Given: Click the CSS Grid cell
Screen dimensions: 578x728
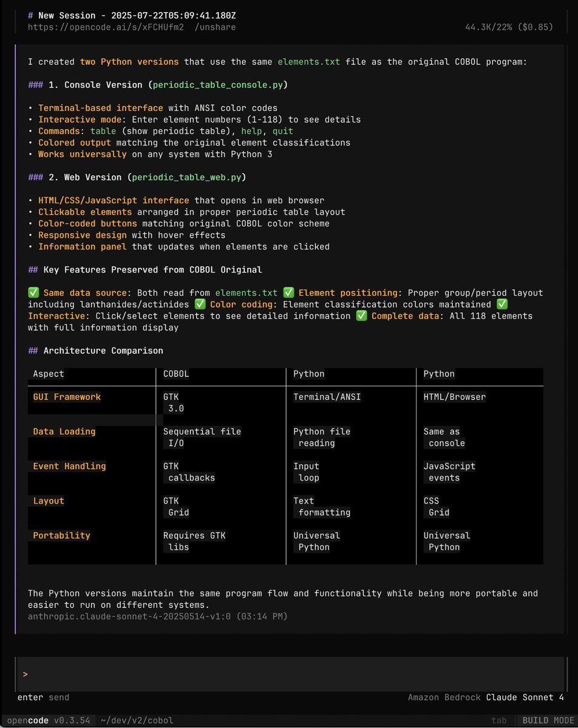Looking at the screenshot, I should pyautogui.click(x=437, y=507).
